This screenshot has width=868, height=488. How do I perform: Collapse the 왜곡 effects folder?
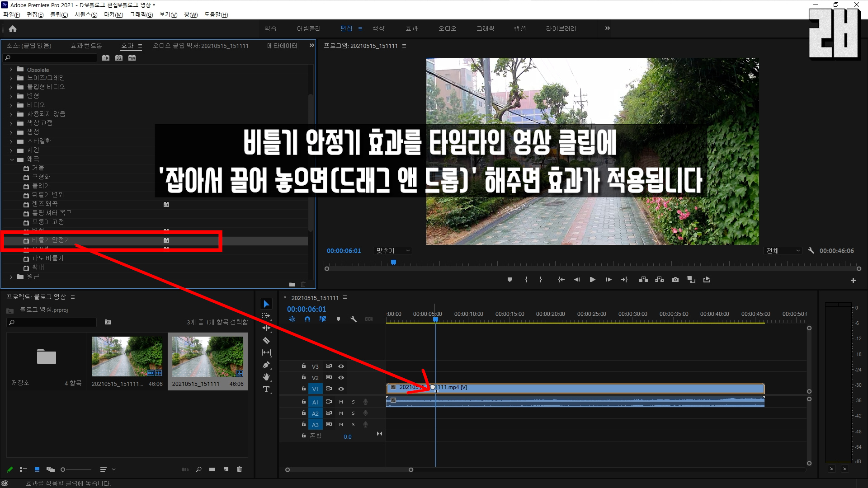(x=11, y=159)
